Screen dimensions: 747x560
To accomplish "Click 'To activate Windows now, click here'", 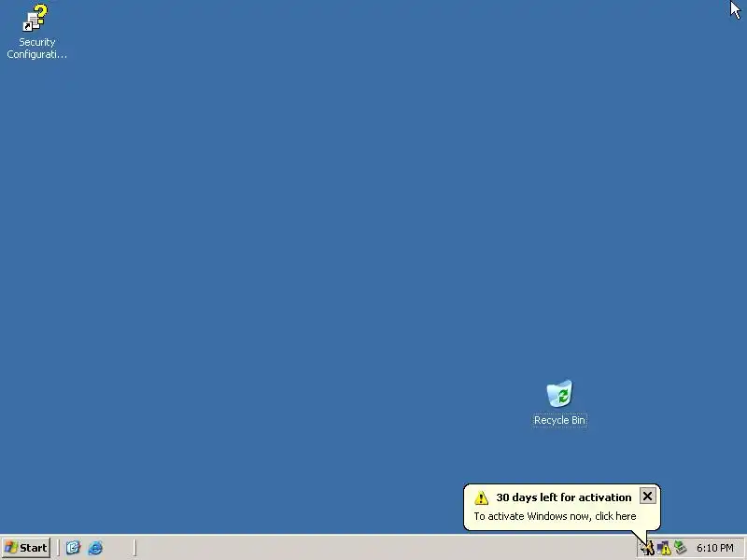I will point(555,516).
